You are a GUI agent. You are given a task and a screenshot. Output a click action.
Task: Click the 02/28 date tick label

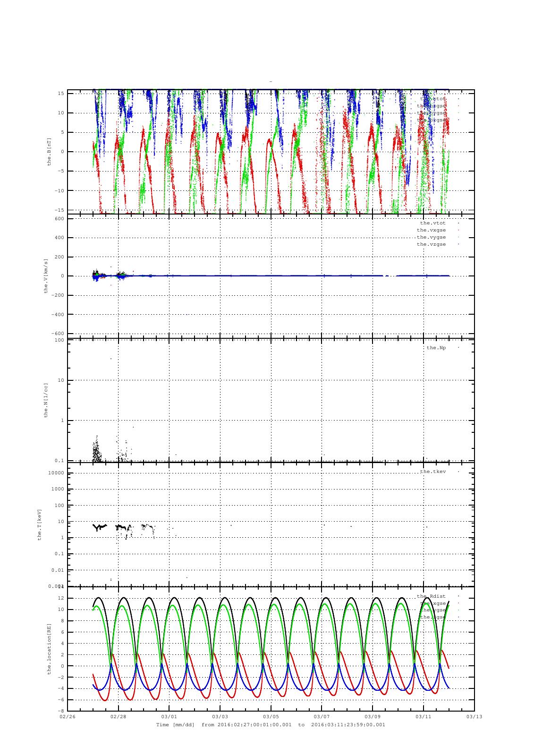(x=118, y=716)
